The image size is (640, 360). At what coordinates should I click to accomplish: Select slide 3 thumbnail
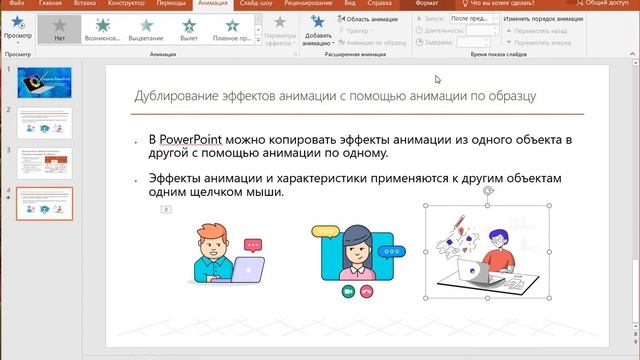coord(44,163)
